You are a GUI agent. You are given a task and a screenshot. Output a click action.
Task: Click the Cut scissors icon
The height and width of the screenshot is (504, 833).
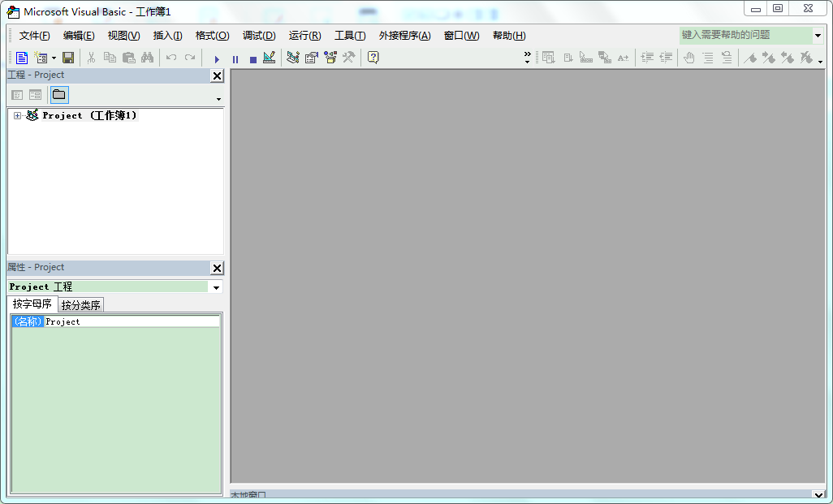coord(92,58)
